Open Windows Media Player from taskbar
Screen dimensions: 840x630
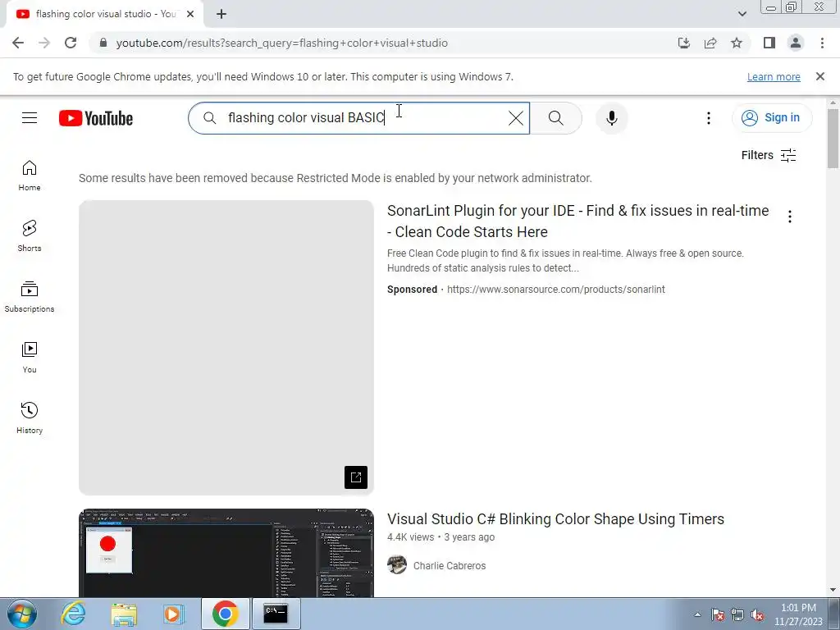click(173, 614)
